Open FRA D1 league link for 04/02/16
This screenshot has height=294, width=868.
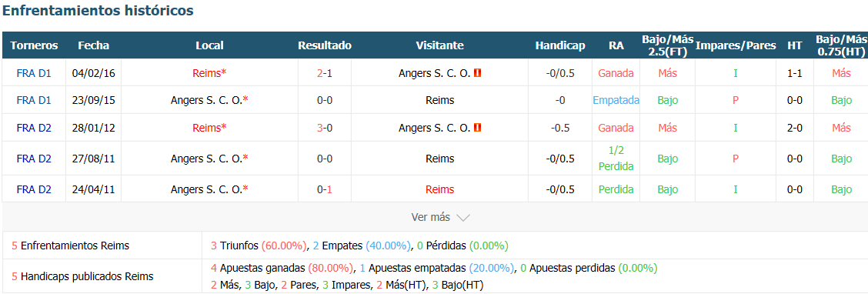[34, 72]
